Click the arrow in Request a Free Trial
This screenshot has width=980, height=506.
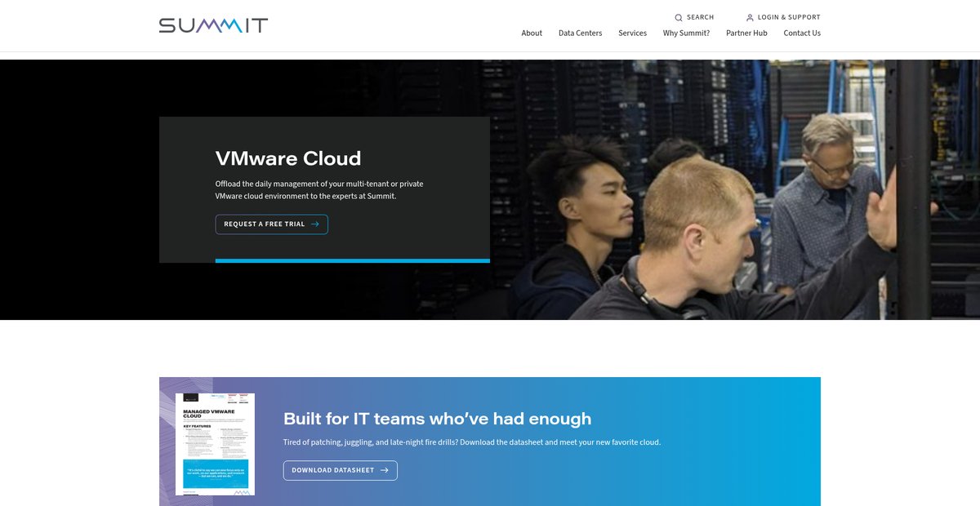(315, 224)
